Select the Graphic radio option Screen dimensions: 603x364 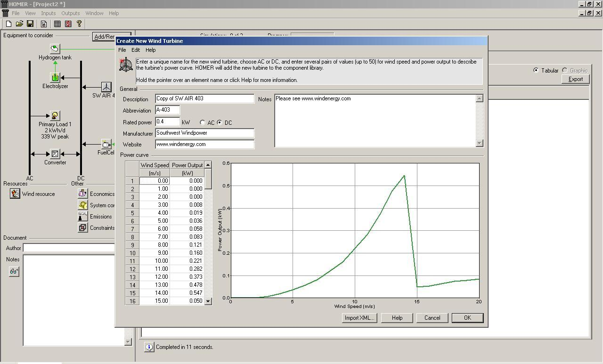tap(564, 70)
